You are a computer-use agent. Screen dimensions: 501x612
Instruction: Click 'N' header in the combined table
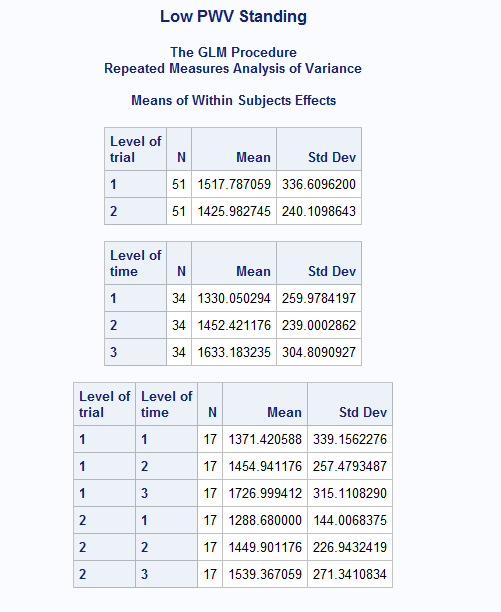tap(212, 412)
